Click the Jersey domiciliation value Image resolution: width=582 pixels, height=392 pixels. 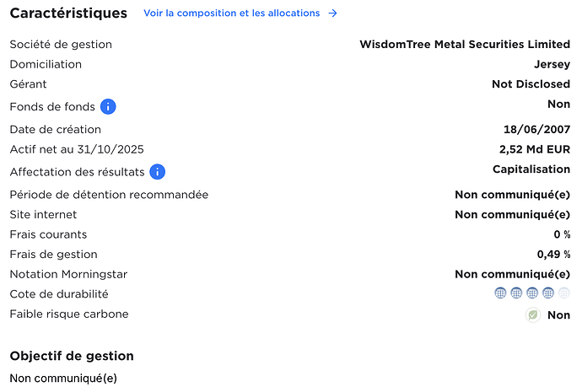[552, 64]
